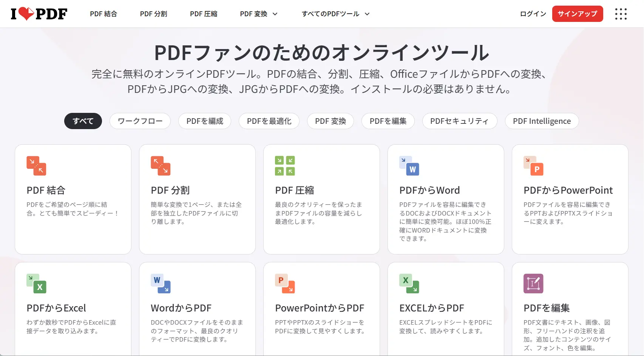Image resolution: width=644 pixels, height=356 pixels.
Task: Select the すべて filter tab
Action: click(x=83, y=121)
